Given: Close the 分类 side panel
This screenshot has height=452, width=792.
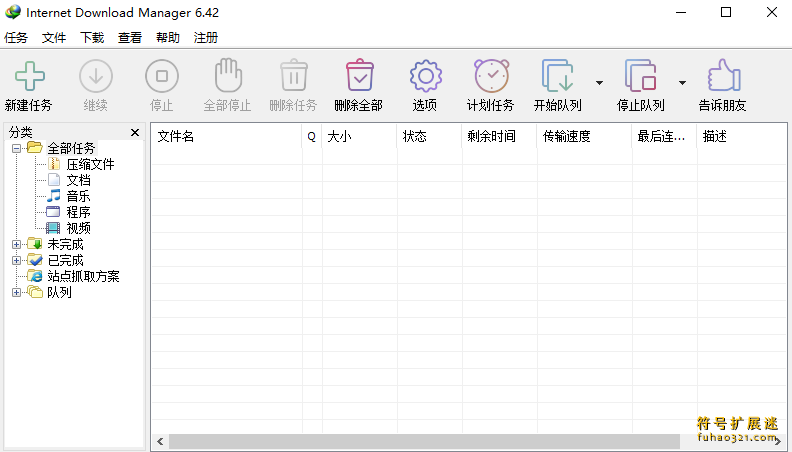Looking at the screenshot, I should pyautogui.click(x=135, y=132).
